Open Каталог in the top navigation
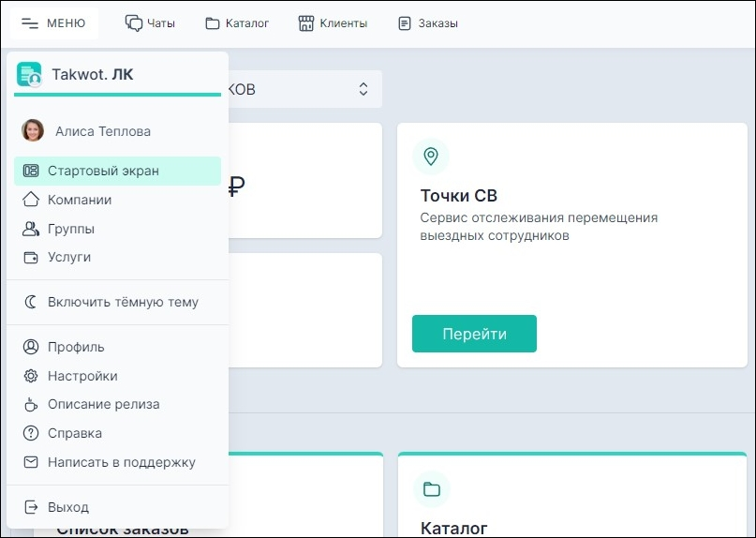This screenshot has width=756, height=538. tap(237, 23)
